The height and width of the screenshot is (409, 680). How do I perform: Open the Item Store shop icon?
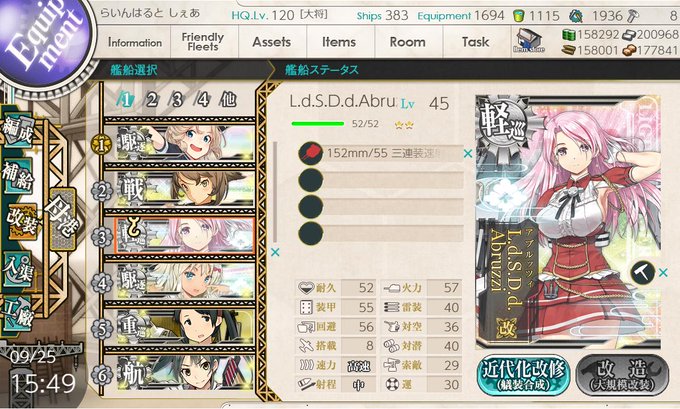coord(529,41)
